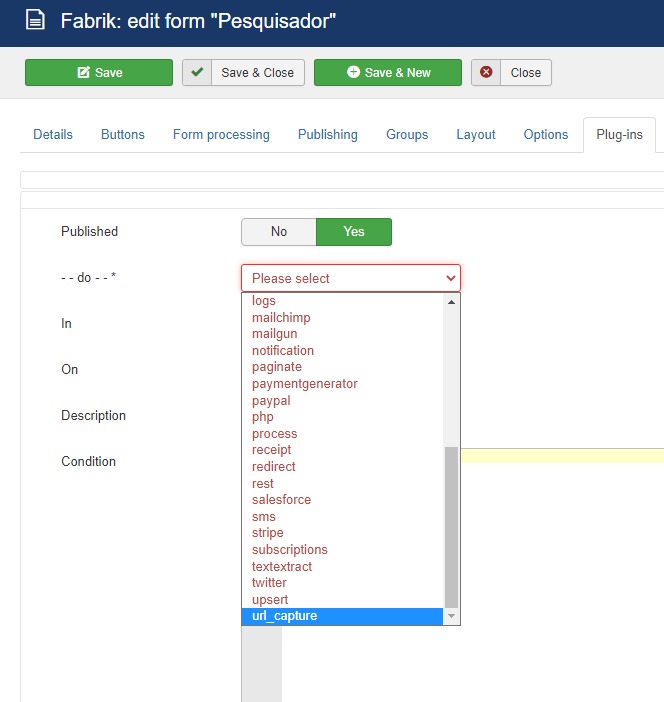Click the dropdown list scroll up arrow
The width and height of the screenshot is (664, 702).
pyautogui.click(x=451, y=302)
